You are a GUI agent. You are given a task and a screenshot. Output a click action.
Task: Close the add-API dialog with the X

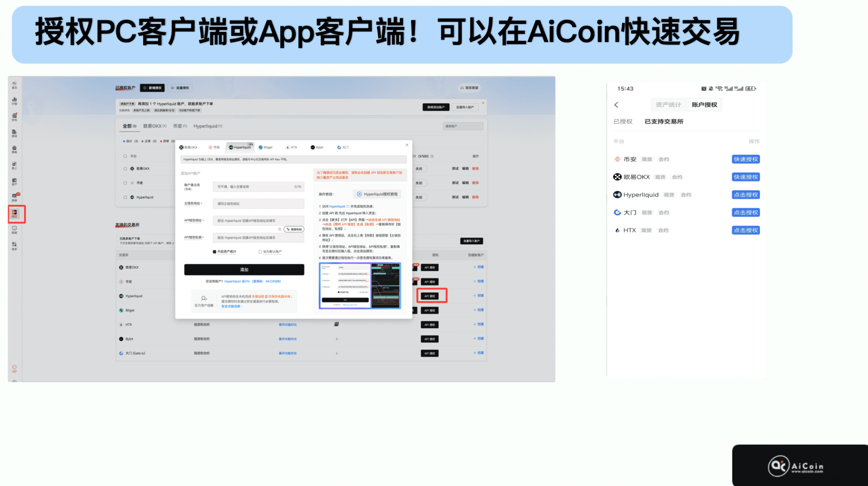click(x=407, y=145)
